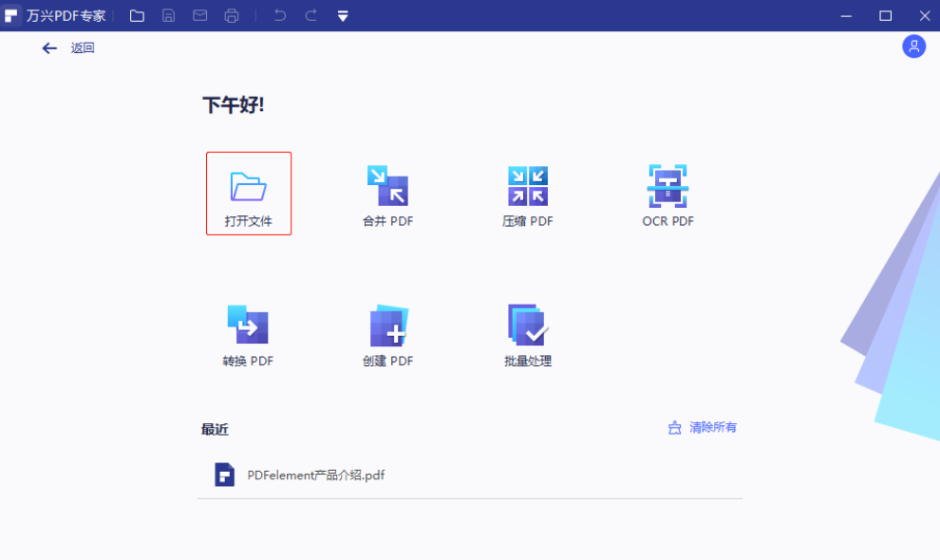Image resolution: width=940 pixels, height=560 pixels.
Task: Click the folder open icon in toolbar
Action: tap(137, 15)
